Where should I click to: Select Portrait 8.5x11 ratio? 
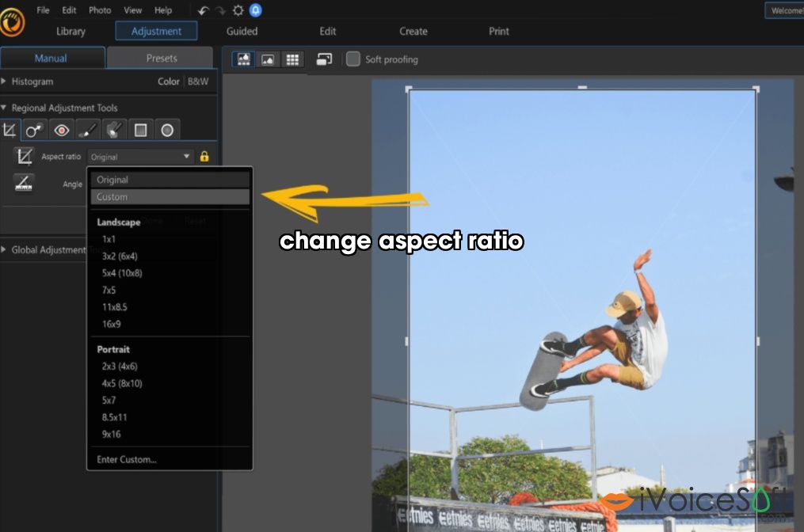114,417
